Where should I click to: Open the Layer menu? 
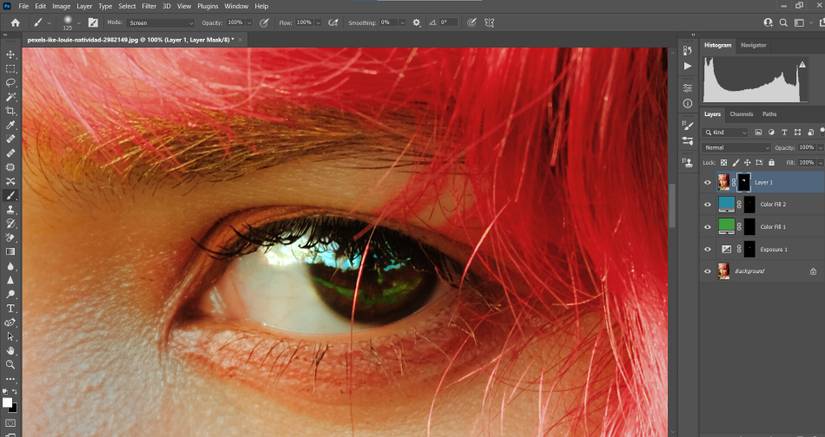[84, 6]
